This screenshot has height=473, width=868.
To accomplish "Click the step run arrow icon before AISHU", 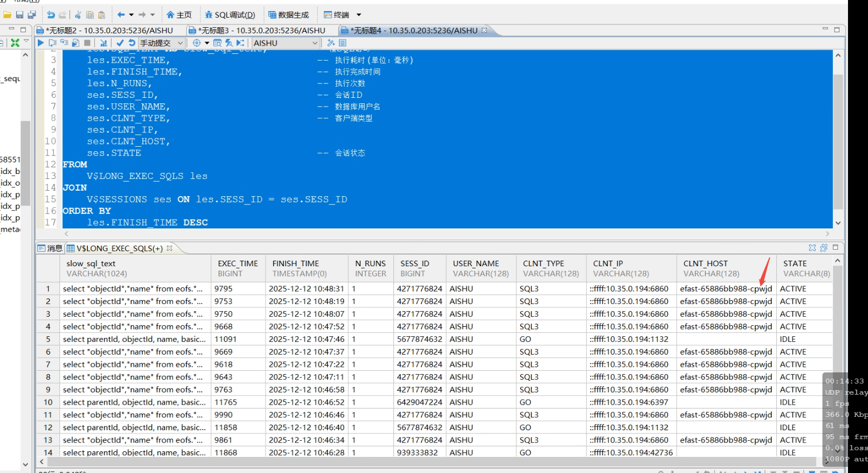I will pos(240,43).
